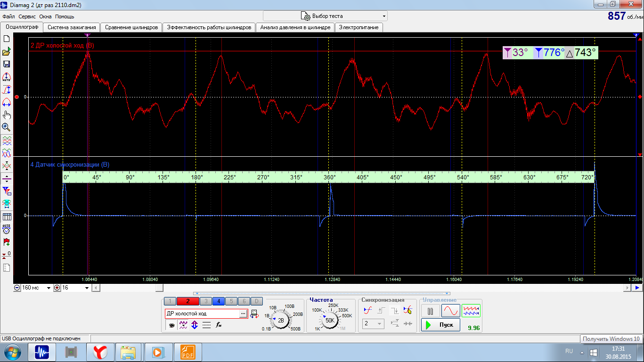Image resolution: width=644 pixels, height=362 pixels.
Task: Add a flag marker with the red flag icon
Action: pos(7,242)
